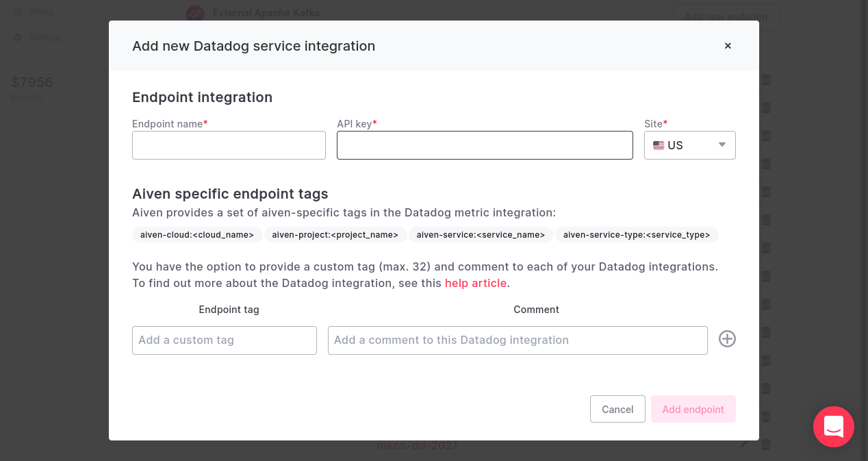Close the Datadog integration modal
868x461 pixels.
click(x=728, y=46)
